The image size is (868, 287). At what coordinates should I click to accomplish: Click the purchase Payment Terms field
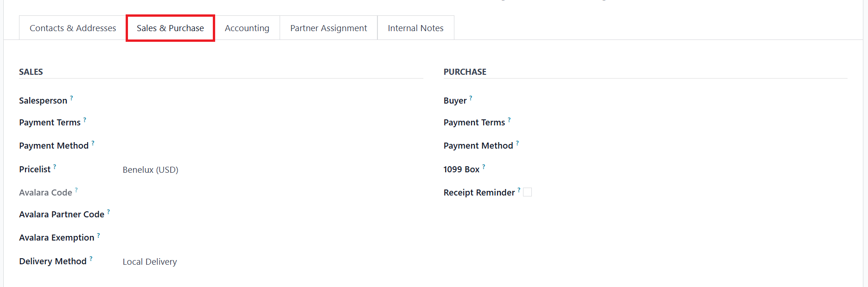coord(691,123)
